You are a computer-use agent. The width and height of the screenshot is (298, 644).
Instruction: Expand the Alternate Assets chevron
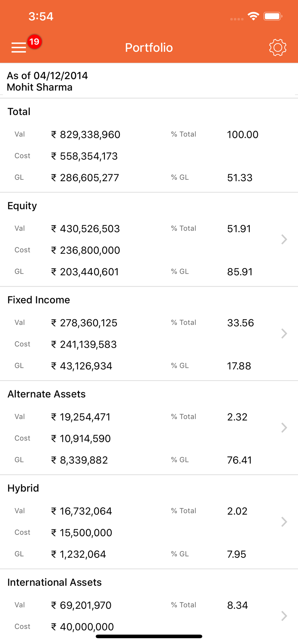pyautogui.click(x=284, y=428)
